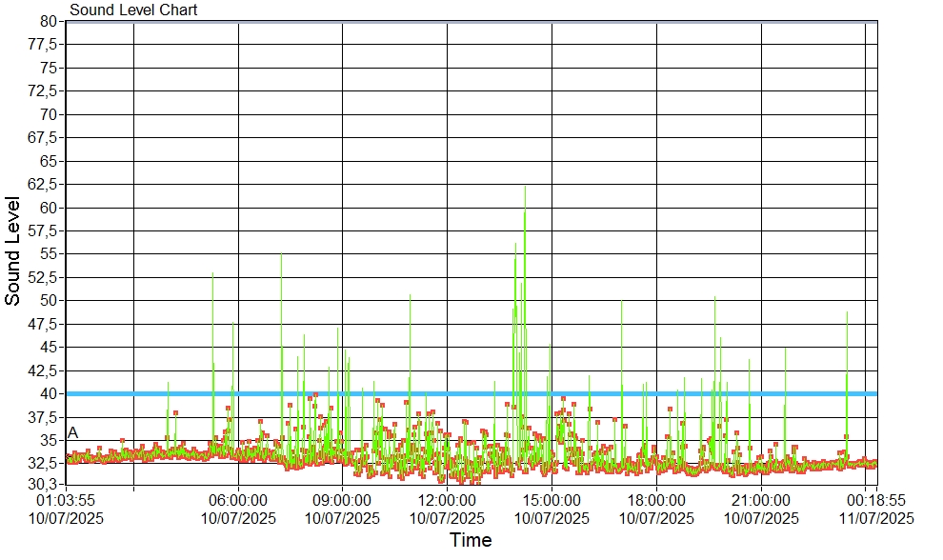
Task: Click the 18:00:00 time axis label
Action: point(656,500)
